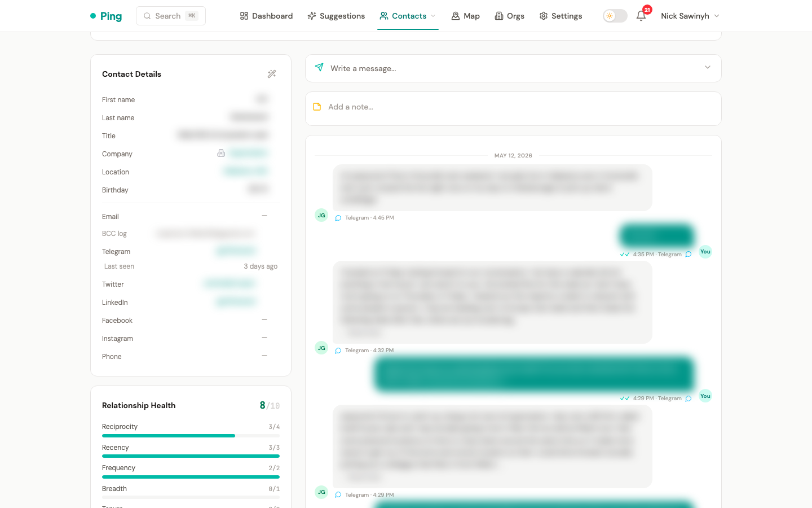Click the You avatar at 4:29 PM message

[x=705, y=396]
